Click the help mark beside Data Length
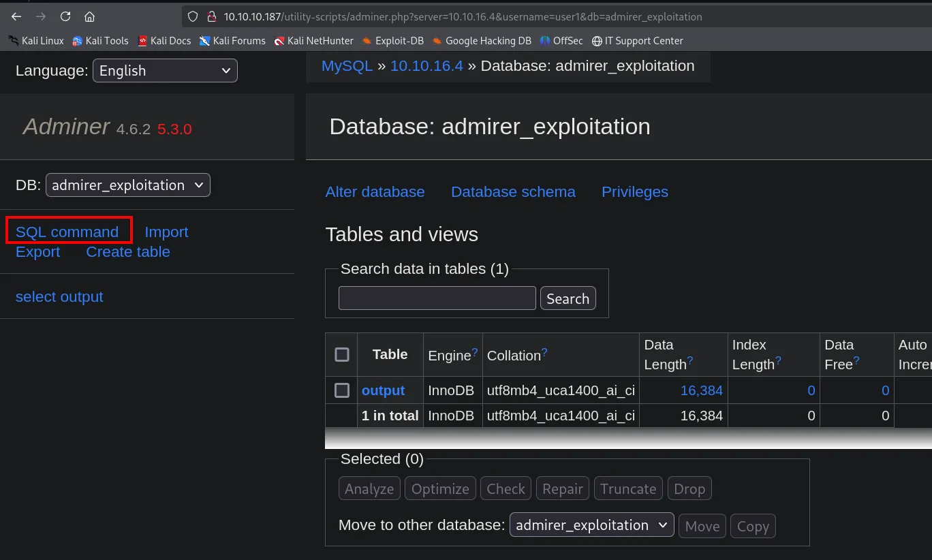 point(690,361)
